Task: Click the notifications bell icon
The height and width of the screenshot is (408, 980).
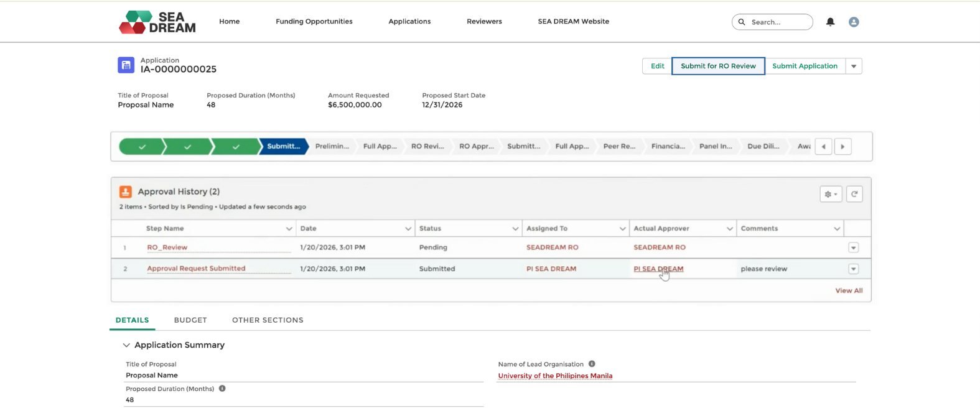Action: click(x=830, y=22)
